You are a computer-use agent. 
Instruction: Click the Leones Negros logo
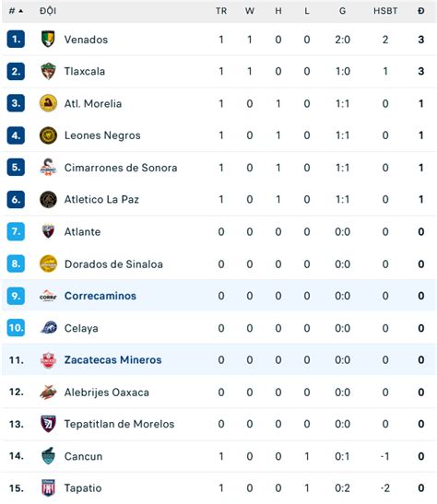[48, 135]
